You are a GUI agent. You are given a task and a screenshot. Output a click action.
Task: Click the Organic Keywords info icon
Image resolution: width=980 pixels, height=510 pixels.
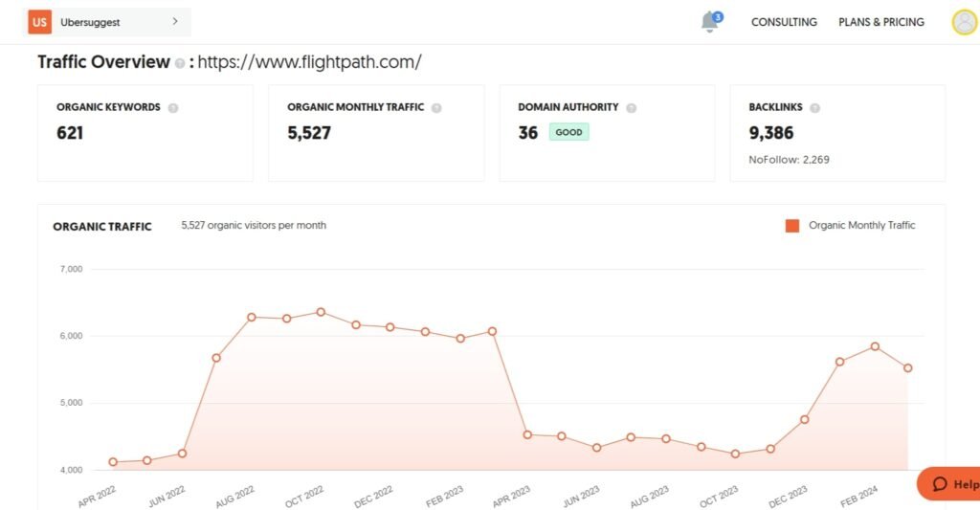pyautogui.click(x=173, y=107)
